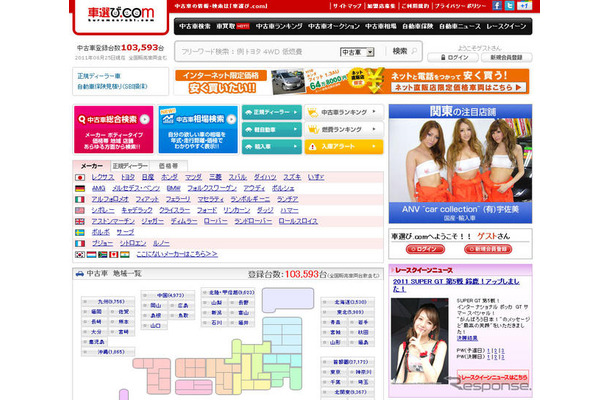Click the 車選び.com site logo

pos(121,14)
